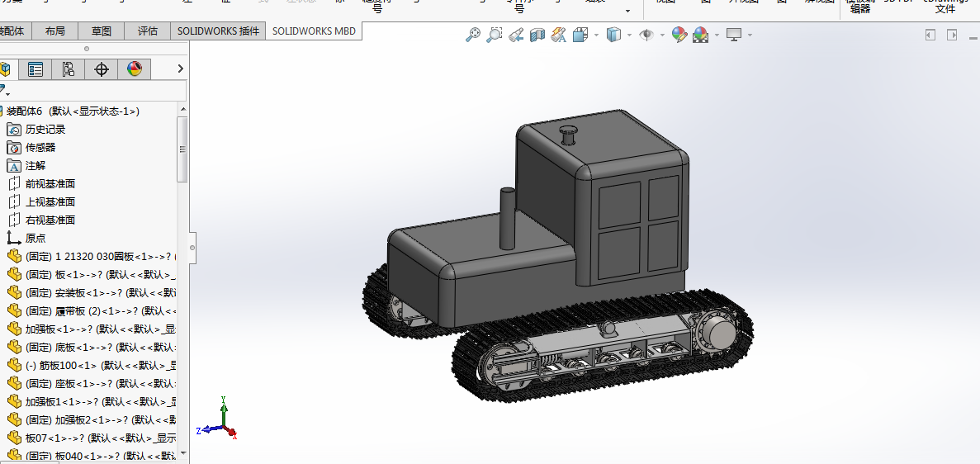Select the root node 装配体6
This screenshot has width=980, height=464.
72,111
